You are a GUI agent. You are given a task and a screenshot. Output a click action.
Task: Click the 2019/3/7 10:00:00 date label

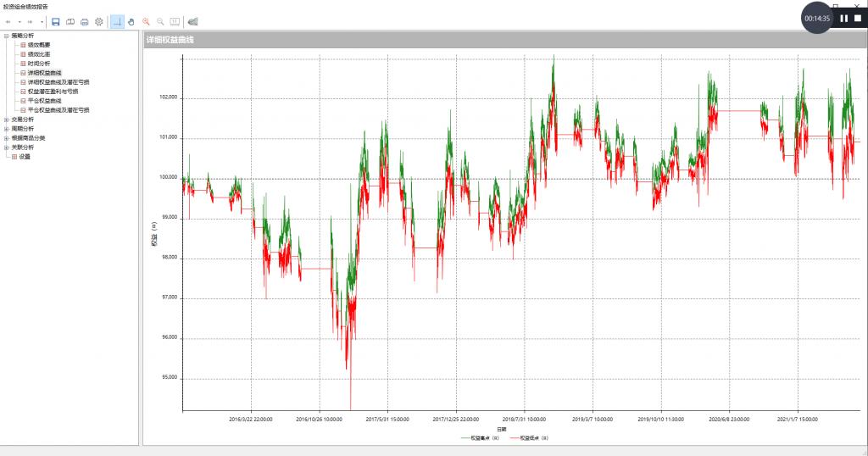(x=593, y=420)
